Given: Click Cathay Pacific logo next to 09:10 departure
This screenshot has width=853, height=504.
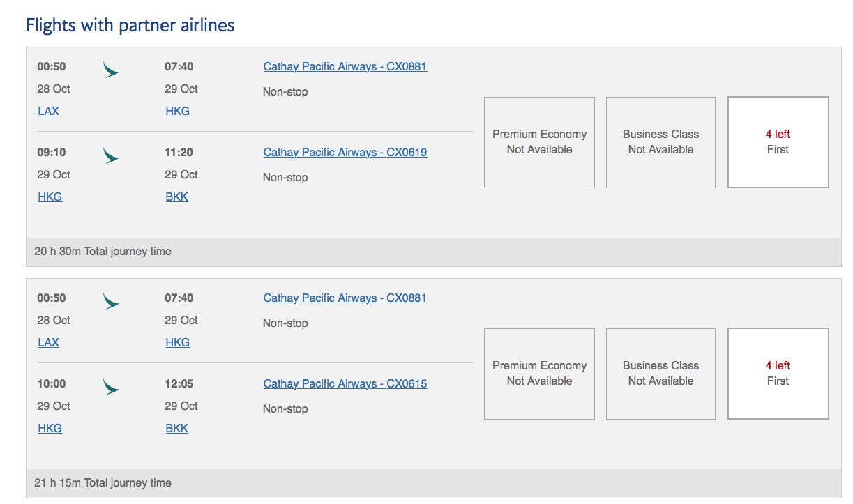Looking at the screenshot, I should 110,155.
